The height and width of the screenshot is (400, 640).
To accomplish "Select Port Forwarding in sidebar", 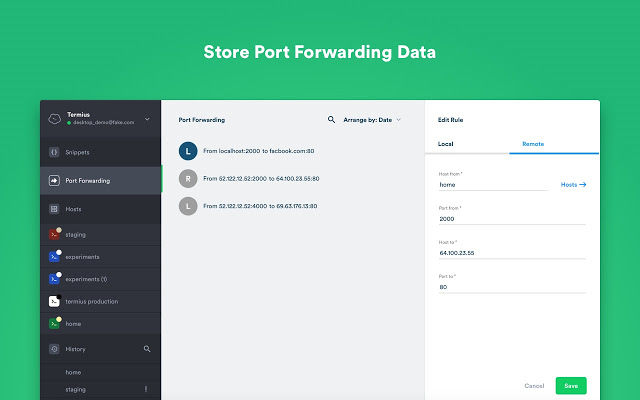I will pos(100,180).
